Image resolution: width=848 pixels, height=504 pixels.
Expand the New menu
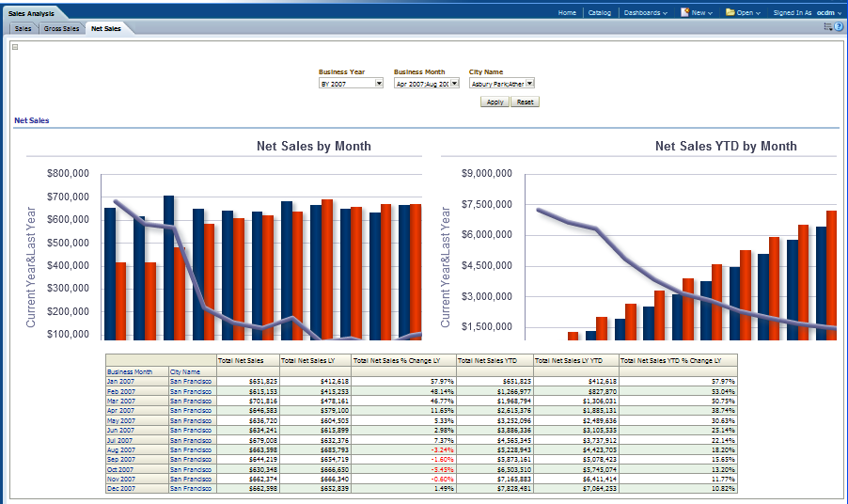tap(702, 12)
